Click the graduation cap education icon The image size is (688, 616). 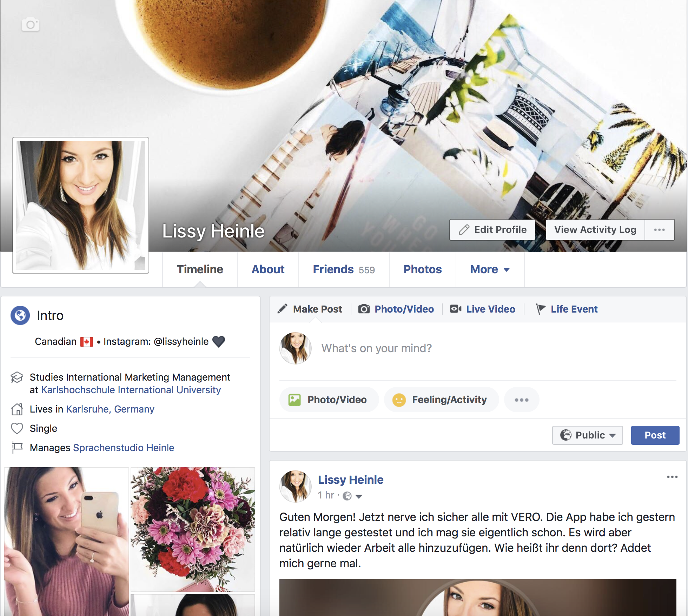[17, 377]
